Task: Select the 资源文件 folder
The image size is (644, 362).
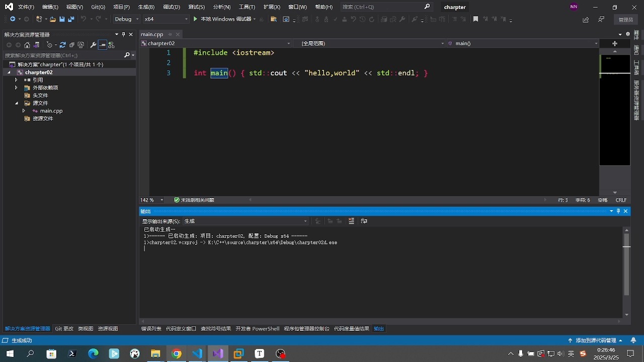Action: (43, 119)
